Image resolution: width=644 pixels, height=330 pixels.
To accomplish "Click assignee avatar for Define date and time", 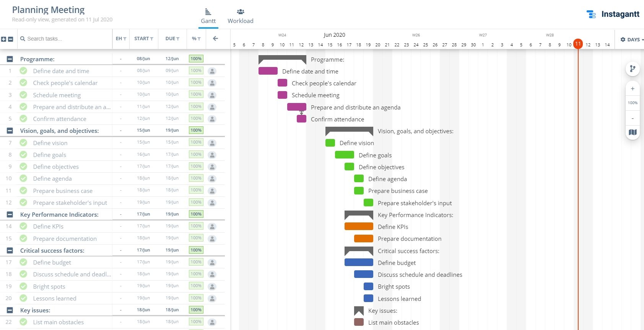I will (x=212, y=71).
